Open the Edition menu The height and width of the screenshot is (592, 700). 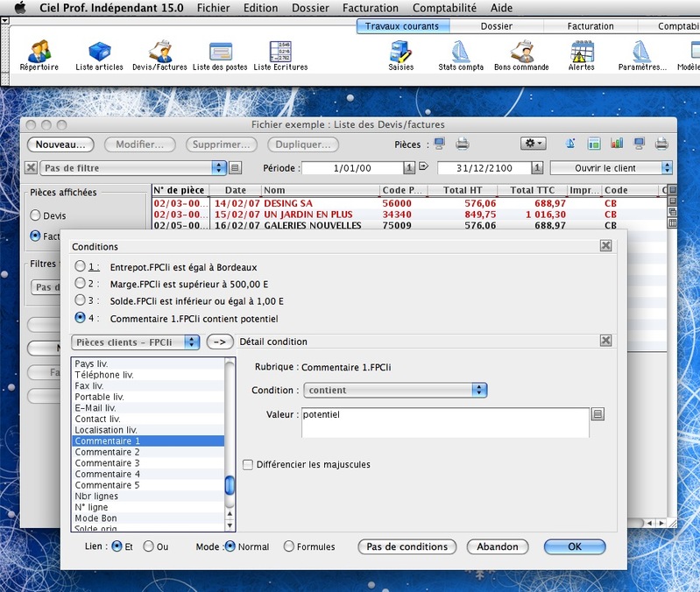pyautogui.click(x=261, y=8)
